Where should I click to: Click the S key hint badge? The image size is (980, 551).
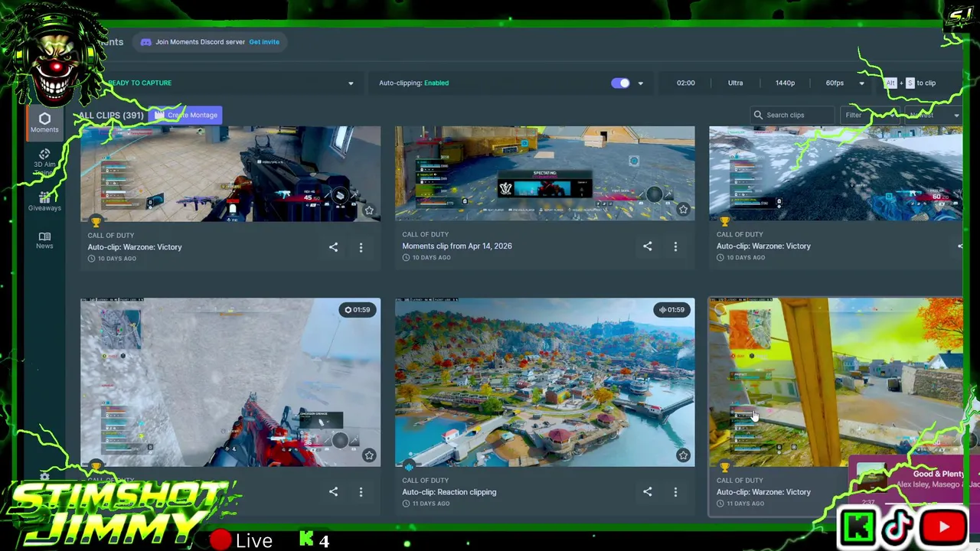[910, 83]
